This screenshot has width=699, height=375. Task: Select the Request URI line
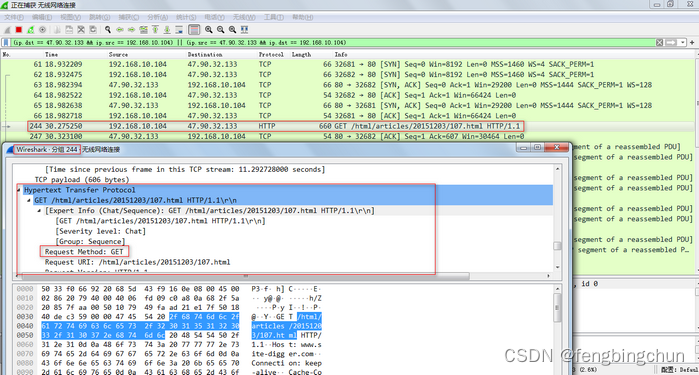[x=137, y=262]
